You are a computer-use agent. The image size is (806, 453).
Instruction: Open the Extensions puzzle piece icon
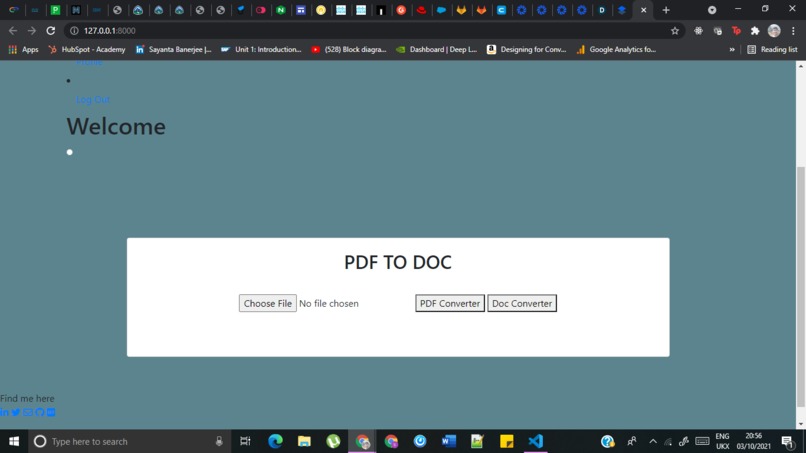(755, 31)
